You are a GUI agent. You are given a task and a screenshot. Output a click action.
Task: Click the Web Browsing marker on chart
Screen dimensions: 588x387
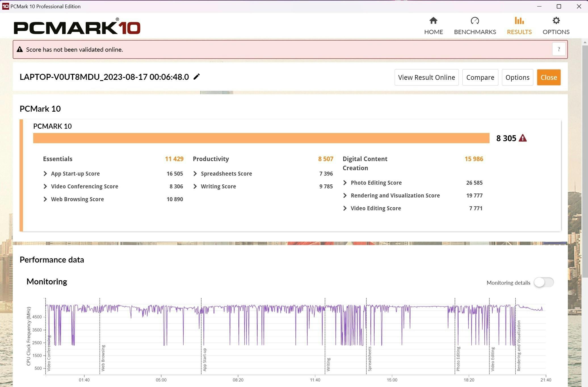[x=103, y=358]
